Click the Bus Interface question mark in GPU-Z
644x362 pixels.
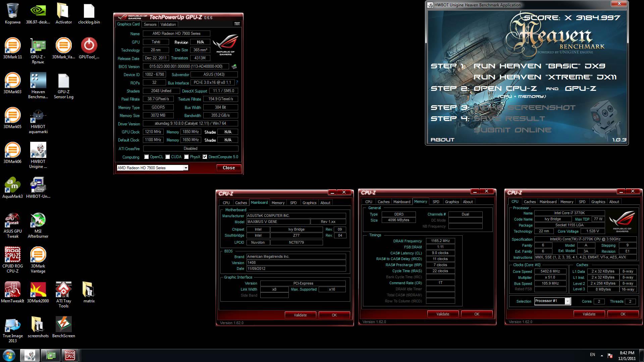237,82
